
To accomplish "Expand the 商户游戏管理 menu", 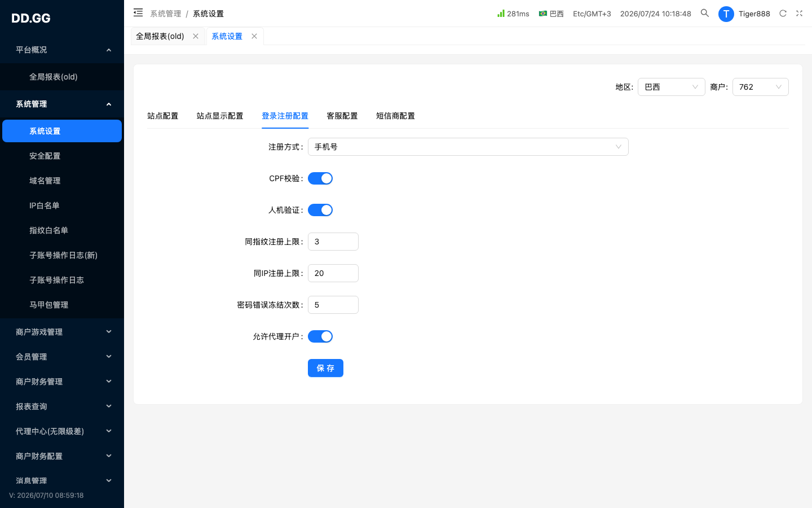I will click(x=62, y=332).
